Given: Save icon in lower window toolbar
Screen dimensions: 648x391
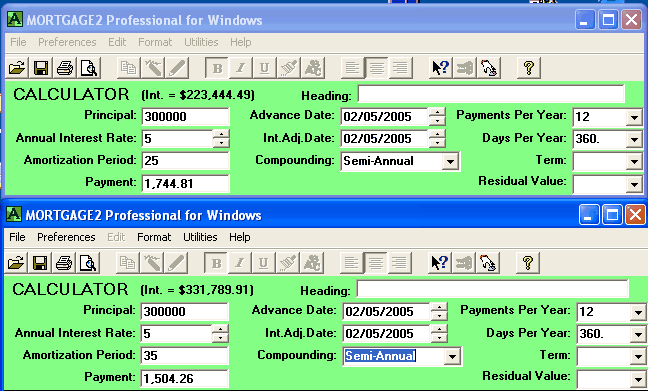Looking at the screenshot, I should (x=40, y=263).
